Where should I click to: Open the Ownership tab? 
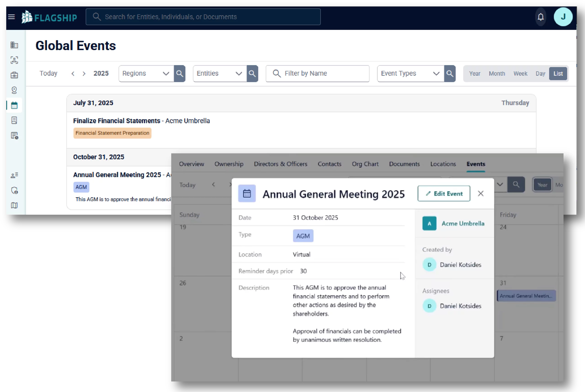pyautogui.click(x=229, y=164)
